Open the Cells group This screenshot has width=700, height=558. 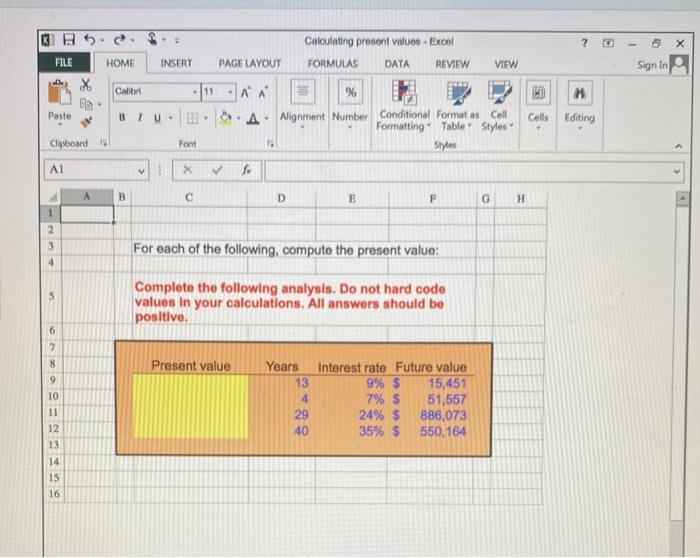click(x=538, y=105)
